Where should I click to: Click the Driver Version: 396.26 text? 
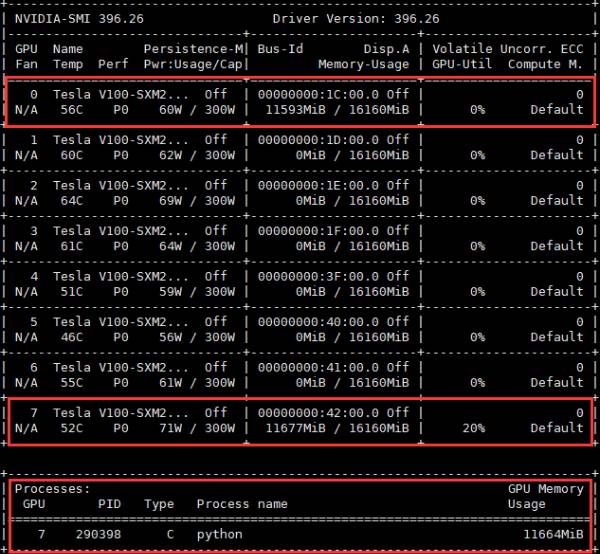(356, 19)
